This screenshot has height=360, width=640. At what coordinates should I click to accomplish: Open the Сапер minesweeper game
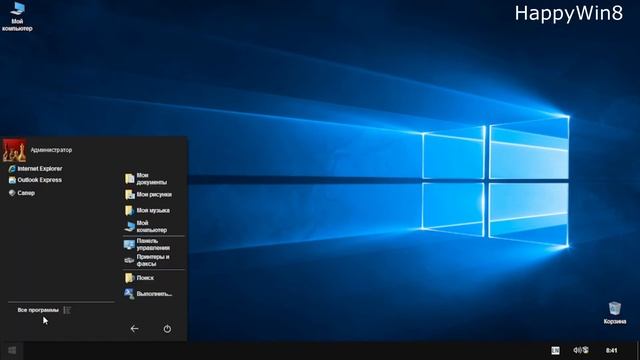22,193
